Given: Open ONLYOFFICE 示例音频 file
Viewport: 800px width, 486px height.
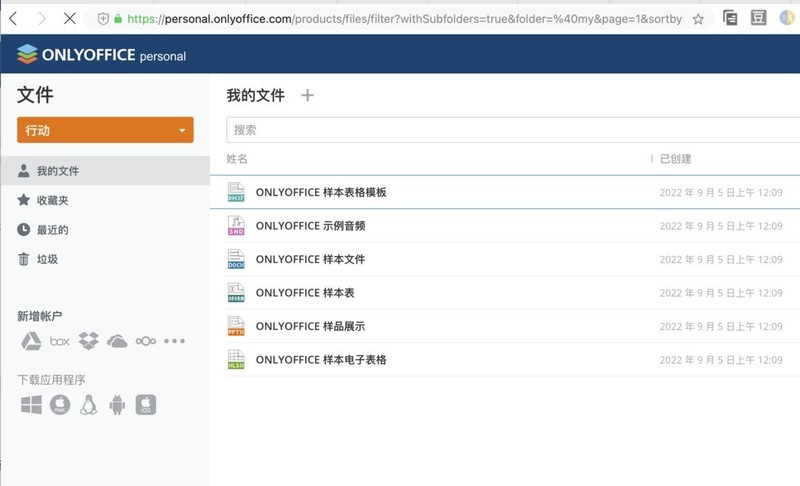Looking at the screenshot, I should (x=310, y=226).
